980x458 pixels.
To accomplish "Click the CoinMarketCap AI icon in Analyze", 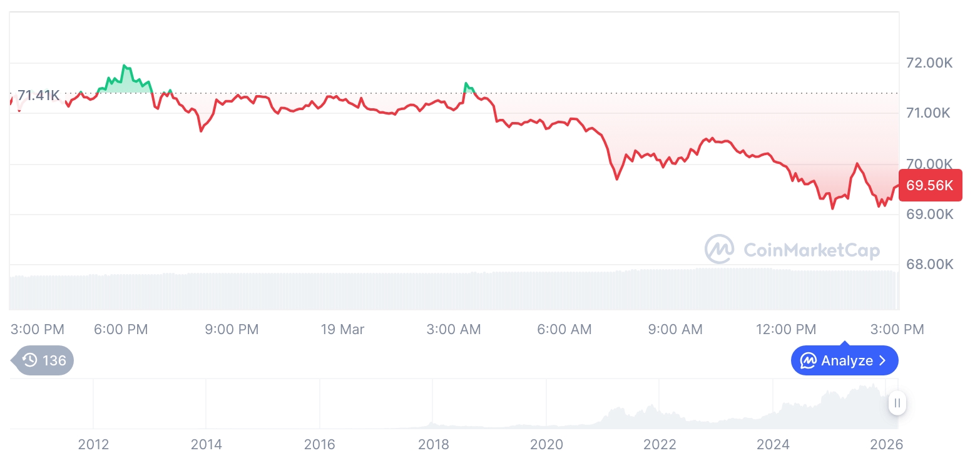I will click(809, 361).
